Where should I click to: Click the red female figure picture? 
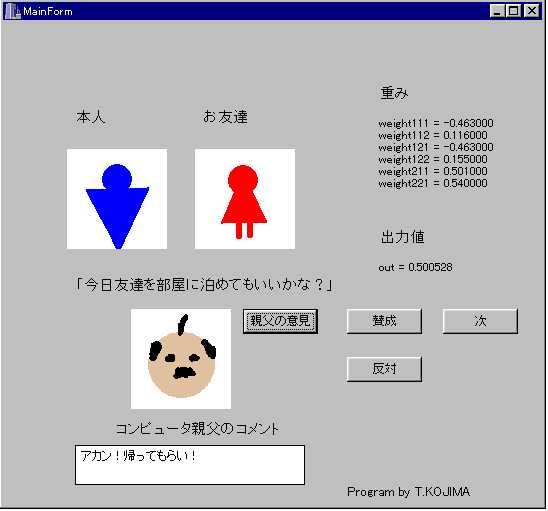[x=245, y=199]
